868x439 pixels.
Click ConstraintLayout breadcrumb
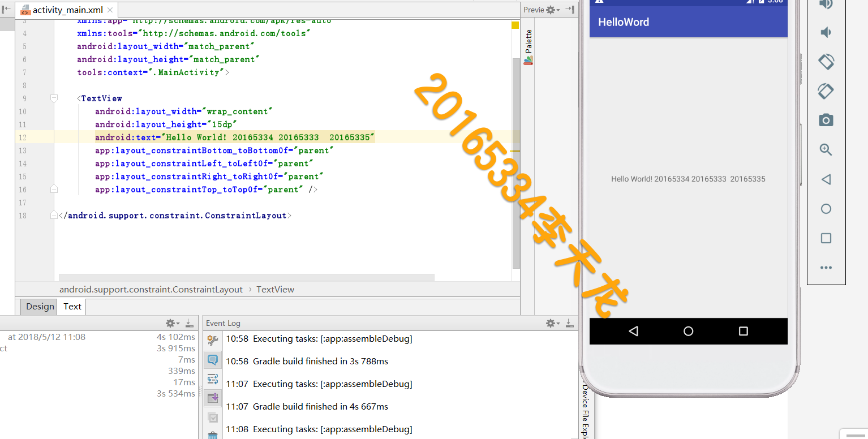(151, 289)
